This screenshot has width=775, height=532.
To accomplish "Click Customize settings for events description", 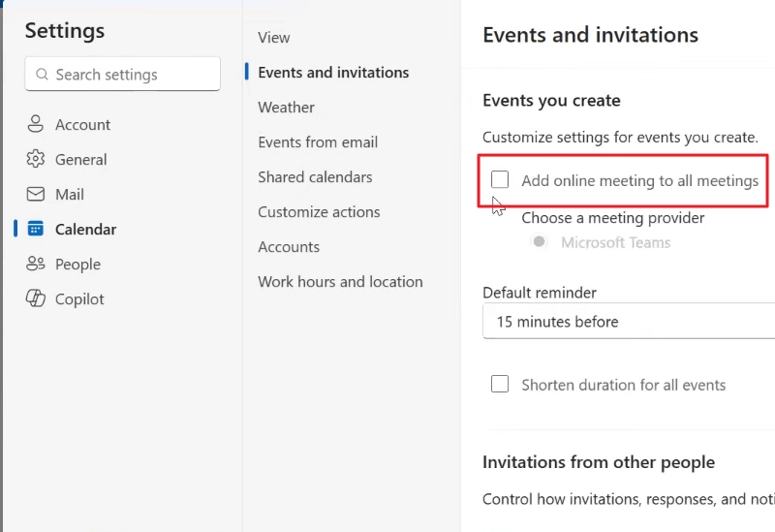I will [x=620, y=137].
